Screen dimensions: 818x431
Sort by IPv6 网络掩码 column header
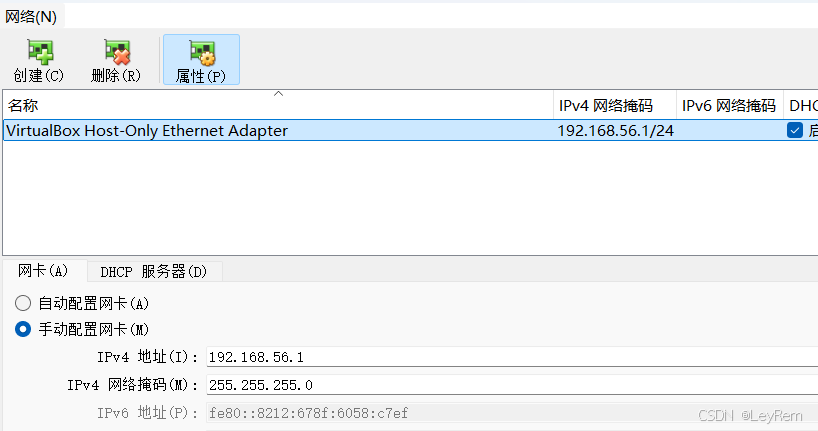pos(730,105)
